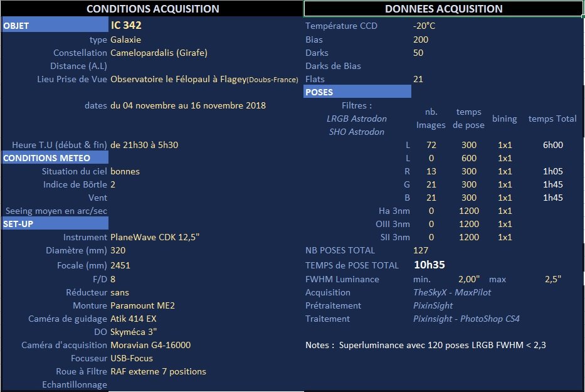
Task: Select the DO value Skyméca 3"
Action: tap(134, 332)
